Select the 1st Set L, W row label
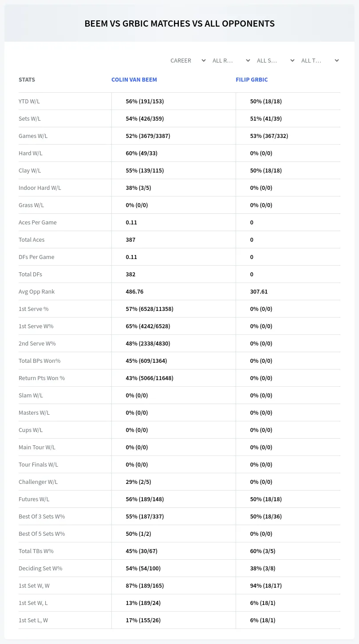This screenshot has width=359, height=644. point(33,620)
